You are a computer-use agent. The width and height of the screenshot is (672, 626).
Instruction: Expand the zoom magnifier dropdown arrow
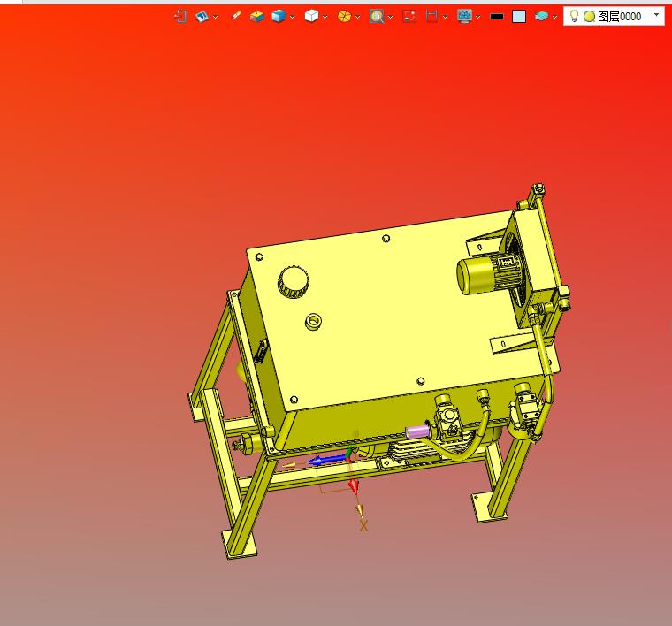coord(390,17)
